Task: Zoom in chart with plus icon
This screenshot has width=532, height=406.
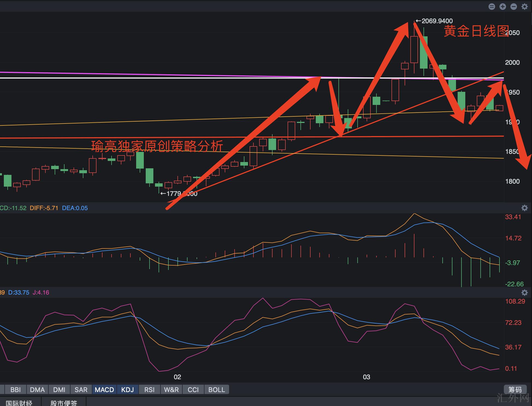Action: click(502, 7)
